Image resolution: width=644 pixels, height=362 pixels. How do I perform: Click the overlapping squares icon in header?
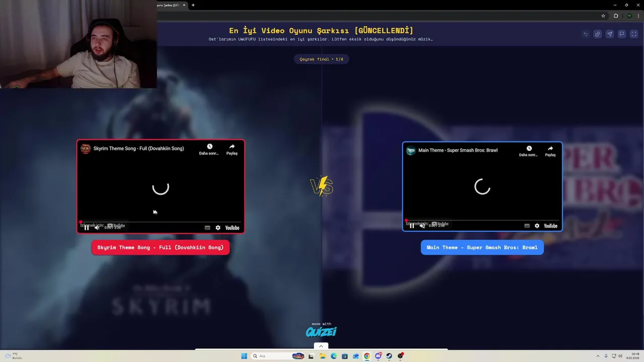tap(597, 34)
